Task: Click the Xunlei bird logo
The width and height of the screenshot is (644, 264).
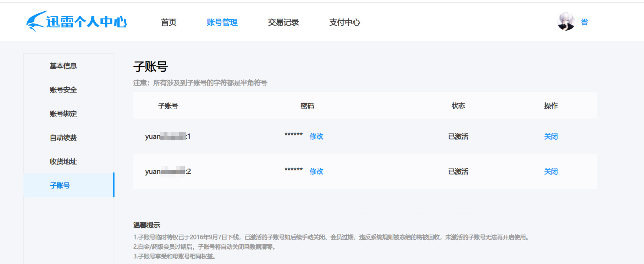Action: coord(35,22)
